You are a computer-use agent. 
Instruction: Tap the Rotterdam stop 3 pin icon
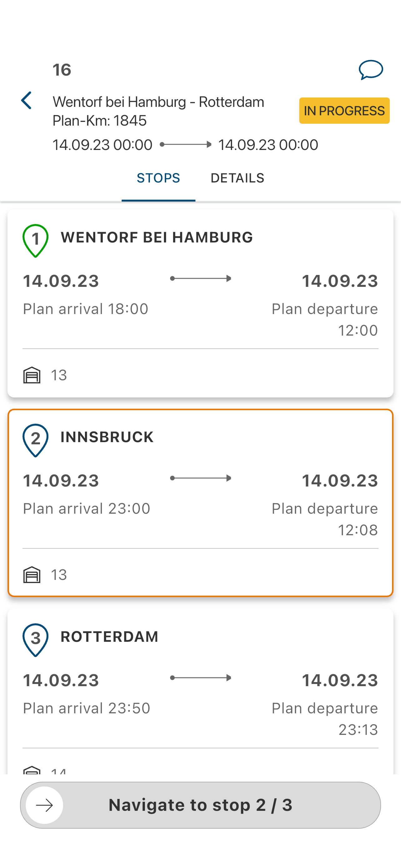point(35,640)
